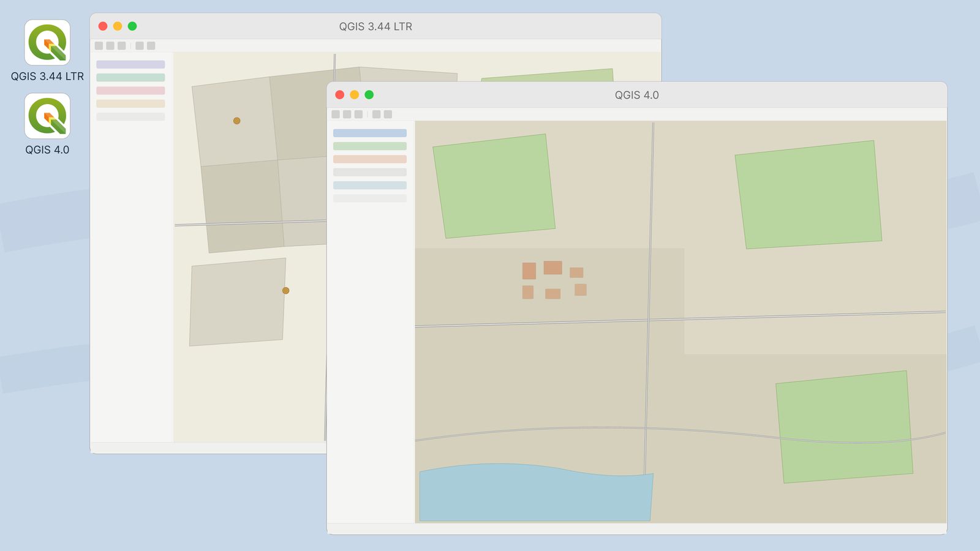Select the pale blue-gray entry in QGIS 4.0 sidebar
The height and width of the screenshot is (551, 980).
click(370, 186)
